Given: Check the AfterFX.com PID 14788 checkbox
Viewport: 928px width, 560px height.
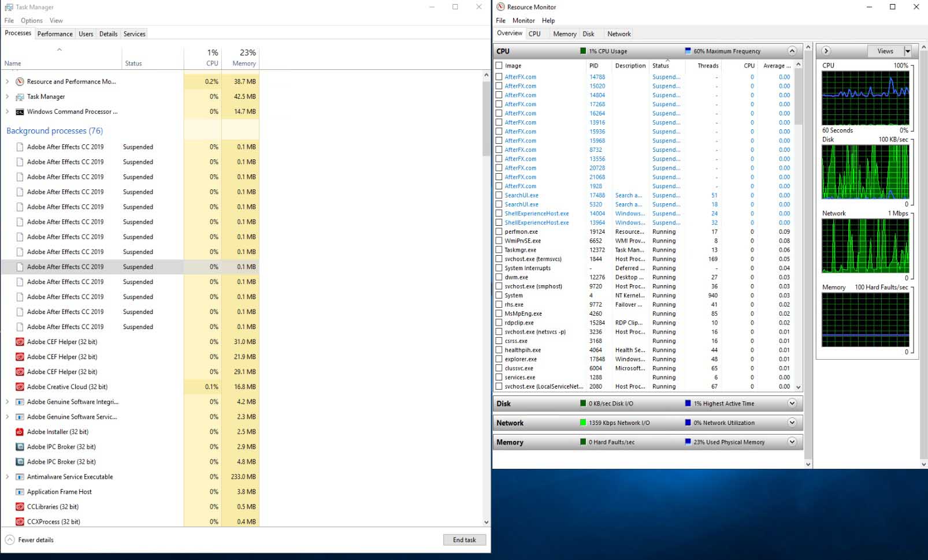Looking at the screenshot, I should click(x=499, y=77).
